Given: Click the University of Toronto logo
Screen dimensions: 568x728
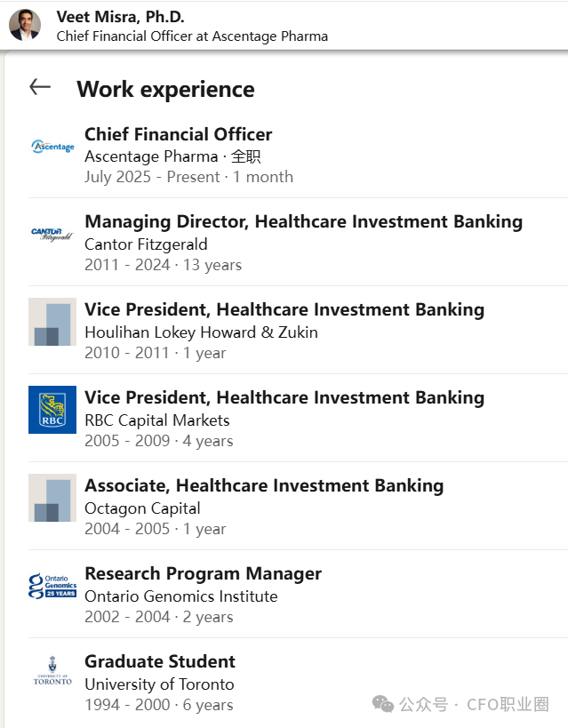Looking at the screenshot, I should coord(52,673).
